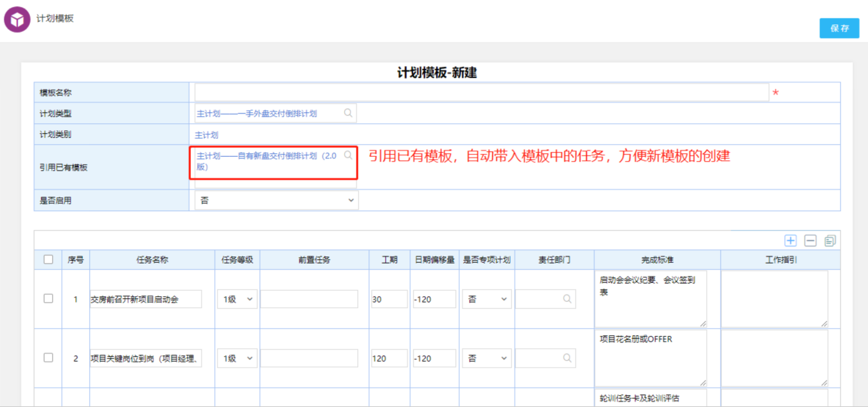Image resolution: width=868 pixels, height=407 pixels.
Task: Click the 责任部门 column header
Action: (554, 260)
